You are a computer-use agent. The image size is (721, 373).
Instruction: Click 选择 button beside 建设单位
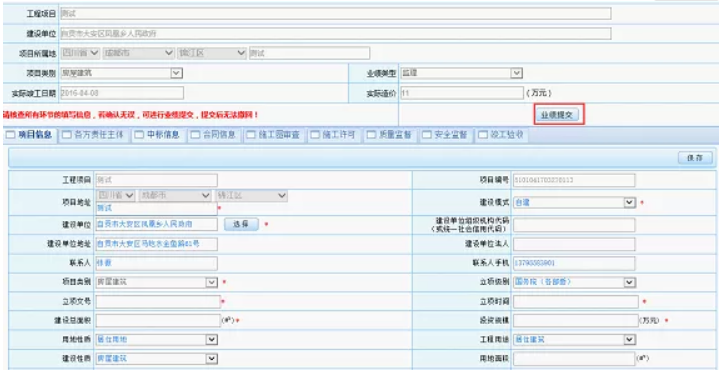pyautogui.click(x=241, y=224)
